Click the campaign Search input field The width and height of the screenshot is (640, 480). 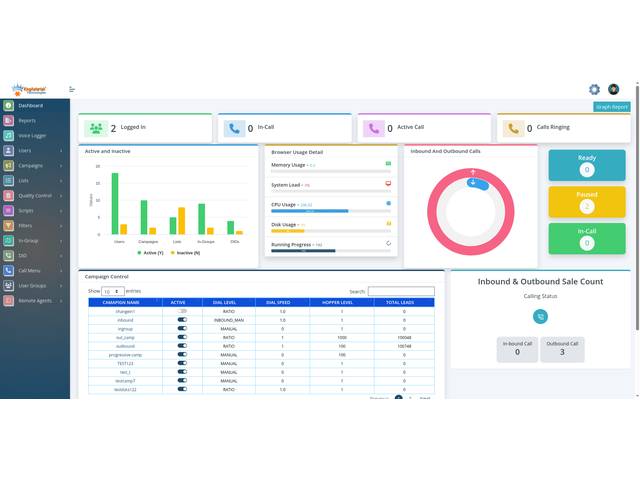tap(401, 291)
